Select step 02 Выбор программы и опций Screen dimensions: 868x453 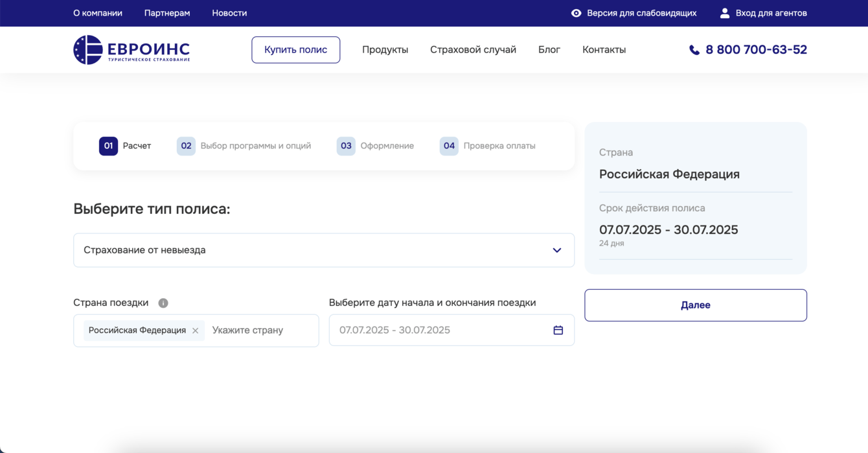tap(244, 146)
